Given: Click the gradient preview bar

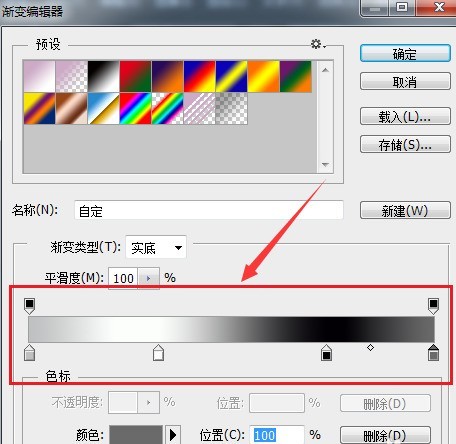Looking at the screenshot, I should click(x=231, y=329).
